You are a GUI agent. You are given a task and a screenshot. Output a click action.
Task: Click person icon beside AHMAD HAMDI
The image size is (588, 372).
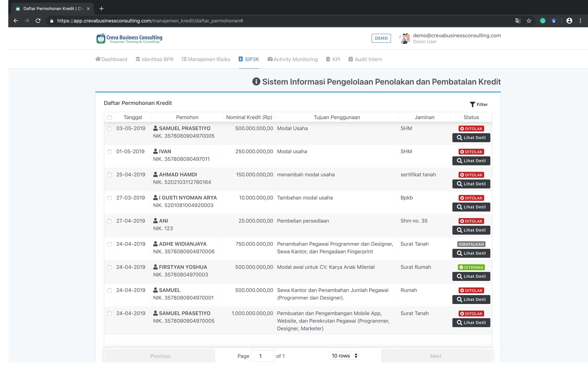(155, 174)
